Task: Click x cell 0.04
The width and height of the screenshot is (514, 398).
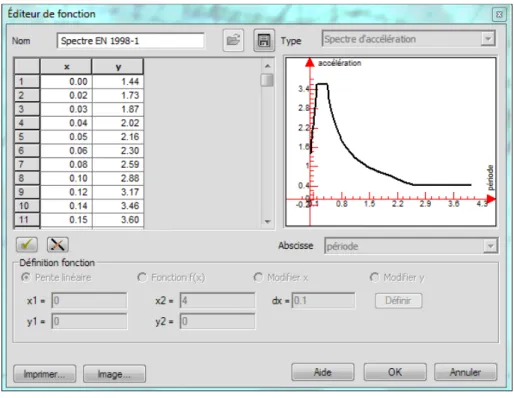Action: [x=66, y=123]
